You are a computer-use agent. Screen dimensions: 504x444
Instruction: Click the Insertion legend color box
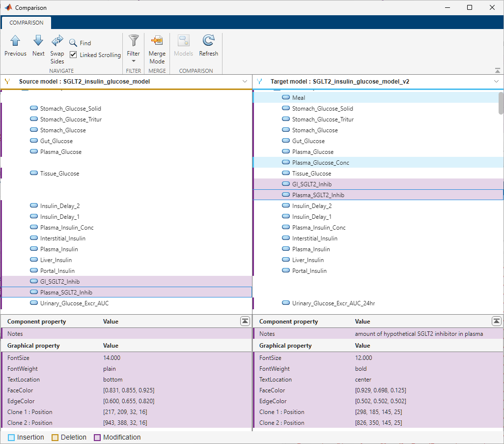tap(11, 437)
